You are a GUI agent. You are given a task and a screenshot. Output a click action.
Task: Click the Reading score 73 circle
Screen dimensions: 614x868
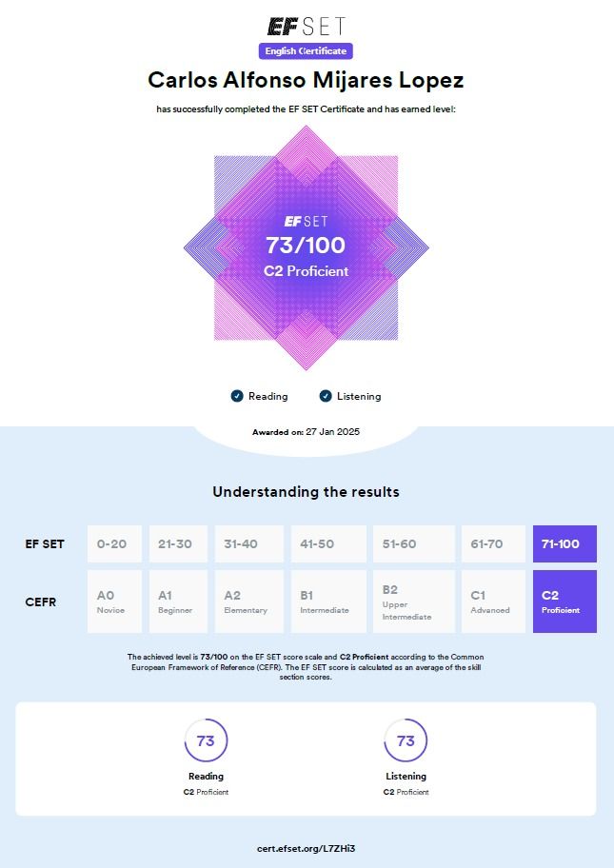pyautogui.click(x=206, y=740)
